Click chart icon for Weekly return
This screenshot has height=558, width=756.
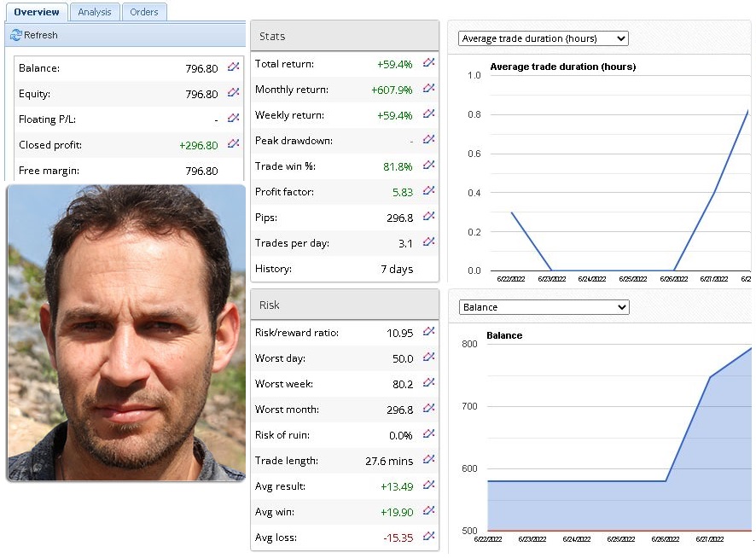[x=428, y=113]
